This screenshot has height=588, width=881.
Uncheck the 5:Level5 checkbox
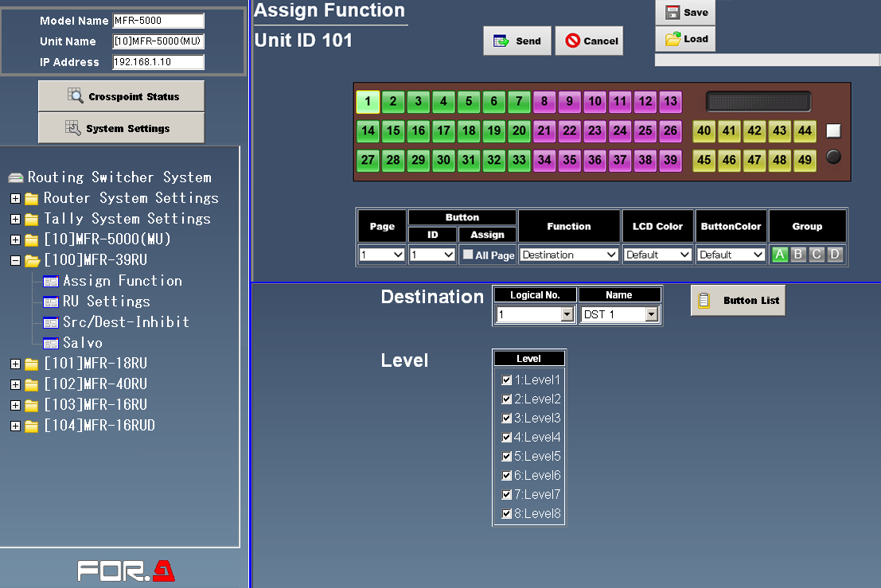click(x=507, y=457)
